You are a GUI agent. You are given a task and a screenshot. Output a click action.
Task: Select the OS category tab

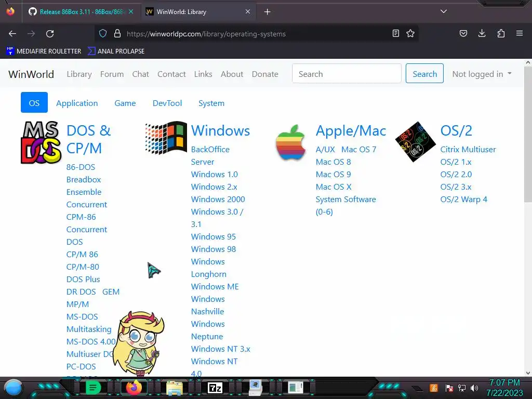click(x=34, y=102)
